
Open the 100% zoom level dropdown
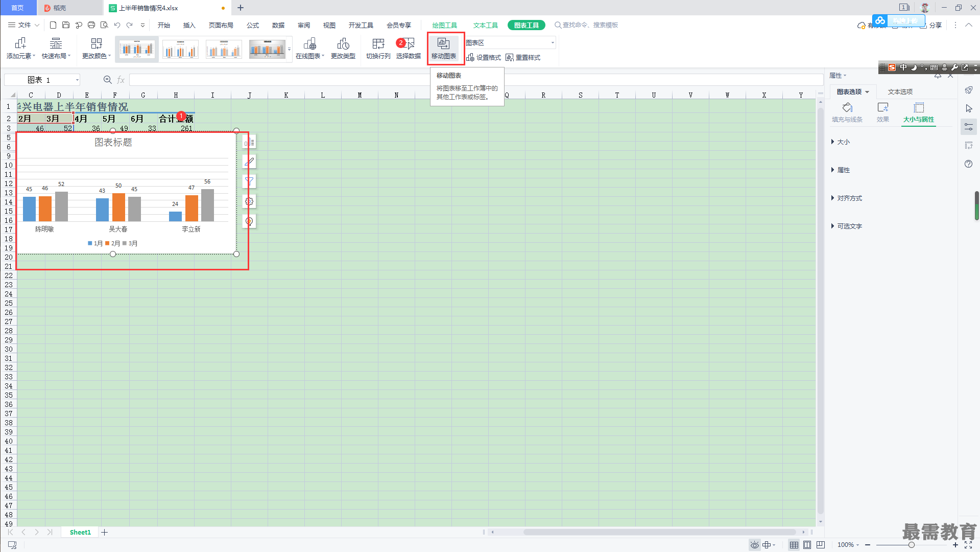(x=848, y=545)
